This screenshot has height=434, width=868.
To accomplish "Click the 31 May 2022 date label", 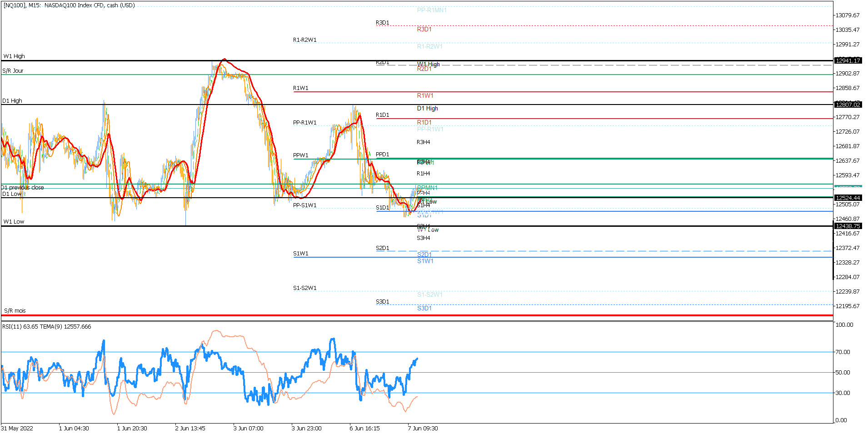I will pyautogui.click(x=17, y=429).
